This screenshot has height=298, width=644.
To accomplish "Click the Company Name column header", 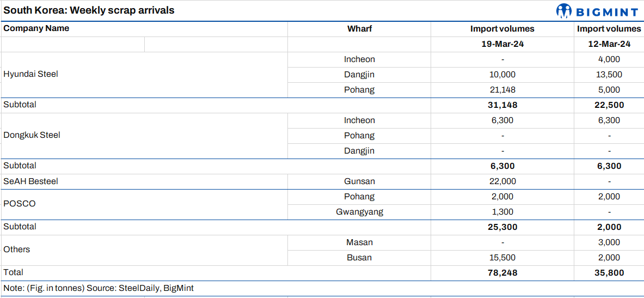I will coord(36,28).
